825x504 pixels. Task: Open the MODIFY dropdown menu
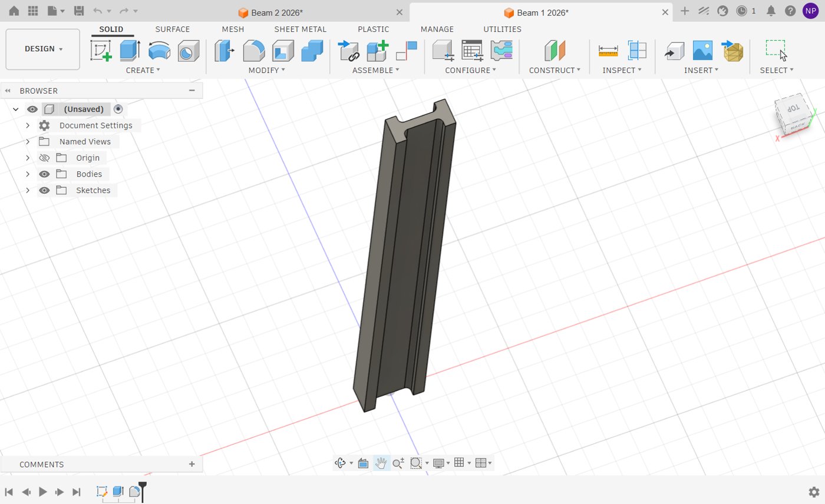click(267, 70)
